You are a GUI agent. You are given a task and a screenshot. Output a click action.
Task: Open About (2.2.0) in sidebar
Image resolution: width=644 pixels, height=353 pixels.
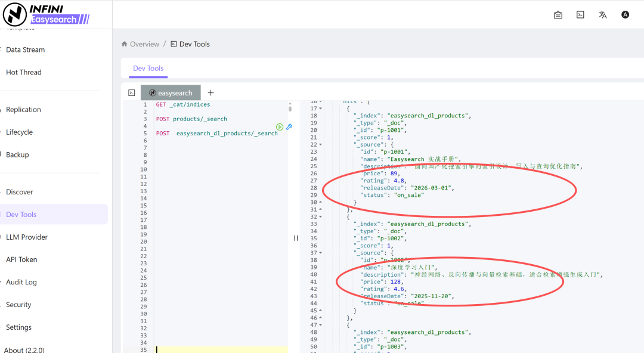tap(24, 349)
